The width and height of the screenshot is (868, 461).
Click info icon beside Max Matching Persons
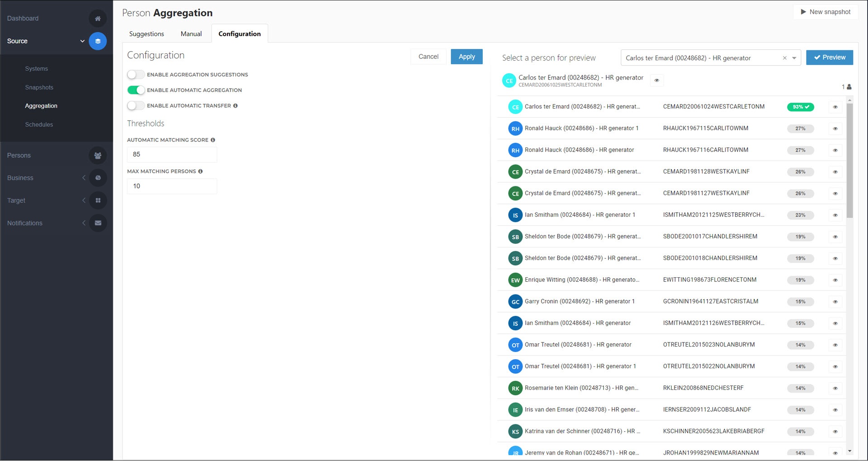[x=200, y=171]
